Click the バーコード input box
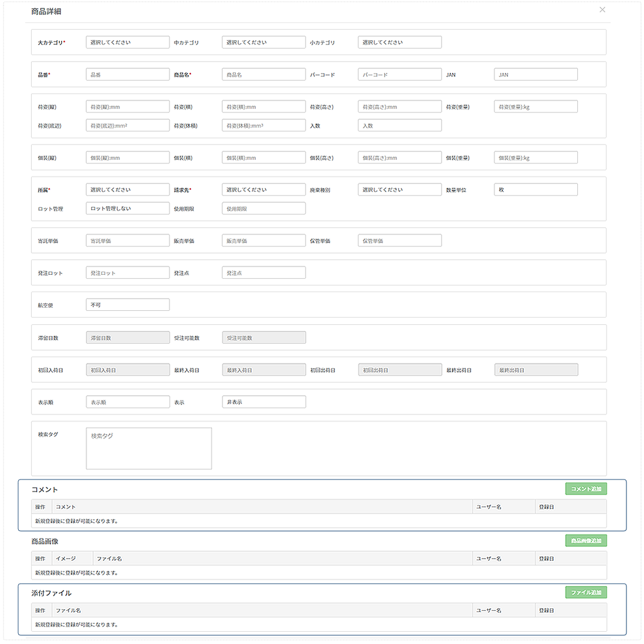This screenshot has width=644, height=644. (399, 75)
